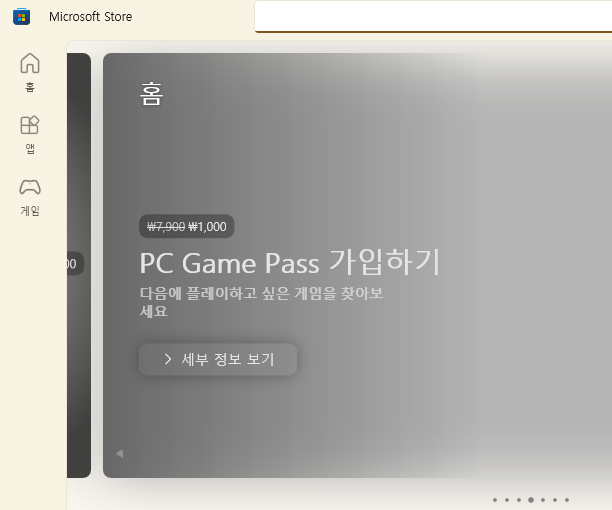
Task: Open the 게임 (Games) sidebar section
Action: 30,197
